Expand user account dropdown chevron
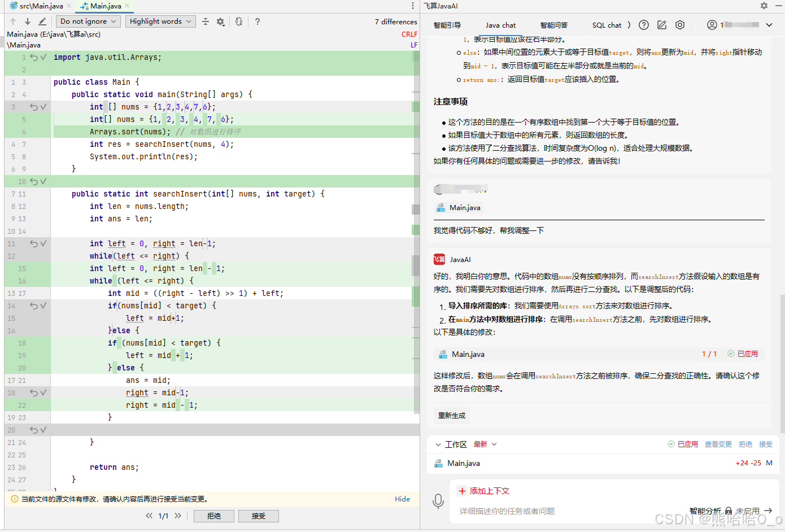The width and height of the screenshot is (785, 532). [769, 25]
